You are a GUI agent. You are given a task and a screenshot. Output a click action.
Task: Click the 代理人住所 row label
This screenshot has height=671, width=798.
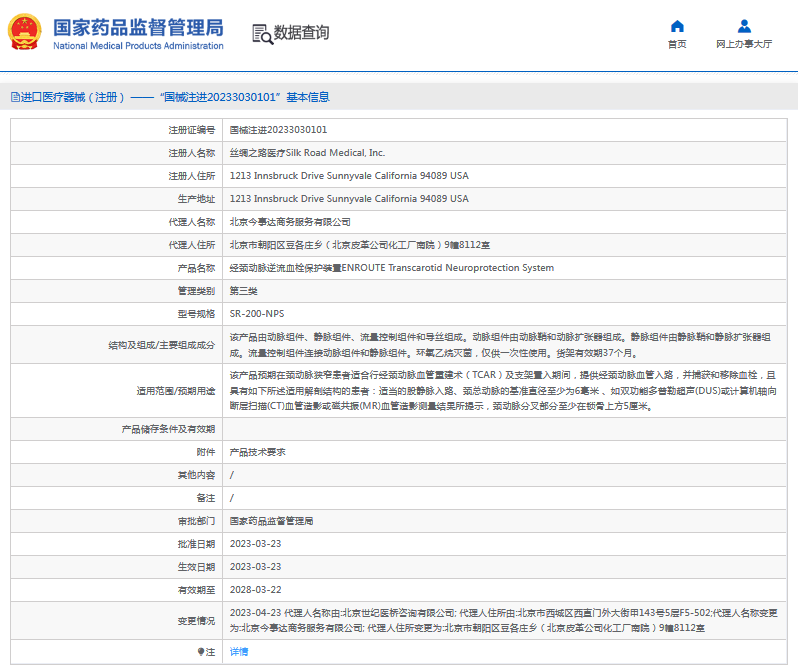(x=192, y=245)
